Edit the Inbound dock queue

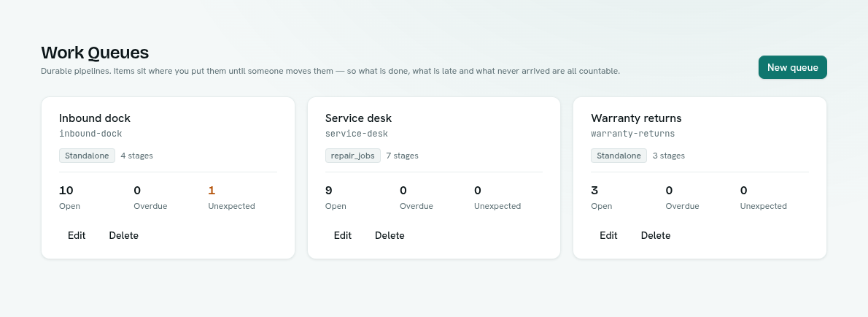(77, 235)
